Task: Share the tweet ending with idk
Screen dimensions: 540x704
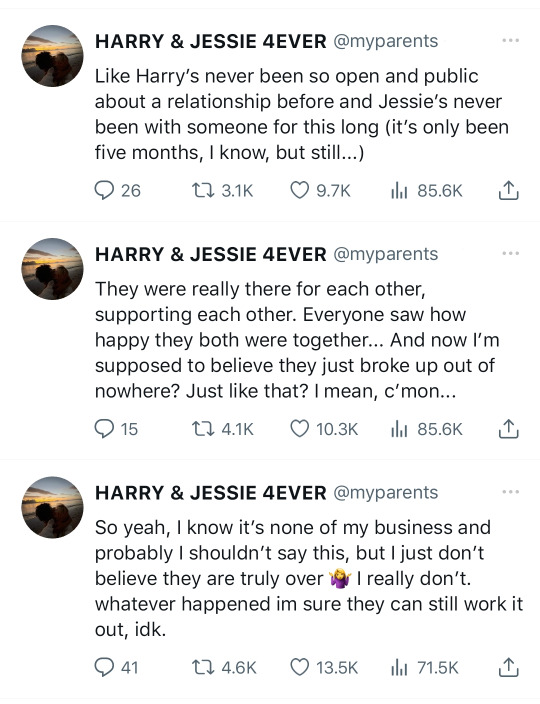Action: click(508, 667)
